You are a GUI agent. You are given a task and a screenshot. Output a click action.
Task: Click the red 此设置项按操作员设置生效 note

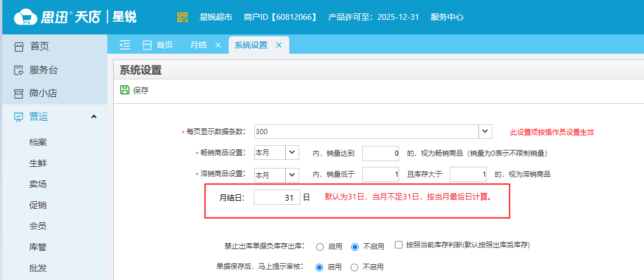(552, 132)
